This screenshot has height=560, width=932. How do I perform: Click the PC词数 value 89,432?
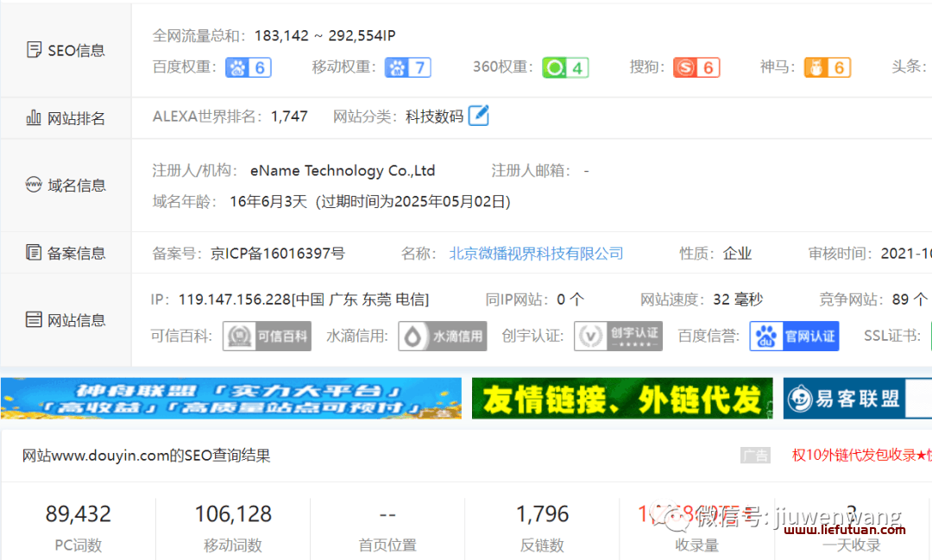(x=79, y=514)
